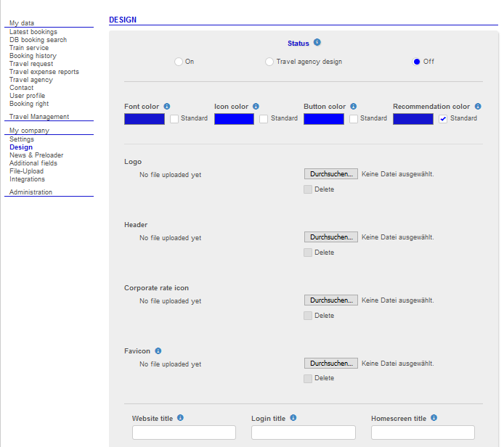
Task: Click Durchsuchen to upload a Logo
Action: 331,173
